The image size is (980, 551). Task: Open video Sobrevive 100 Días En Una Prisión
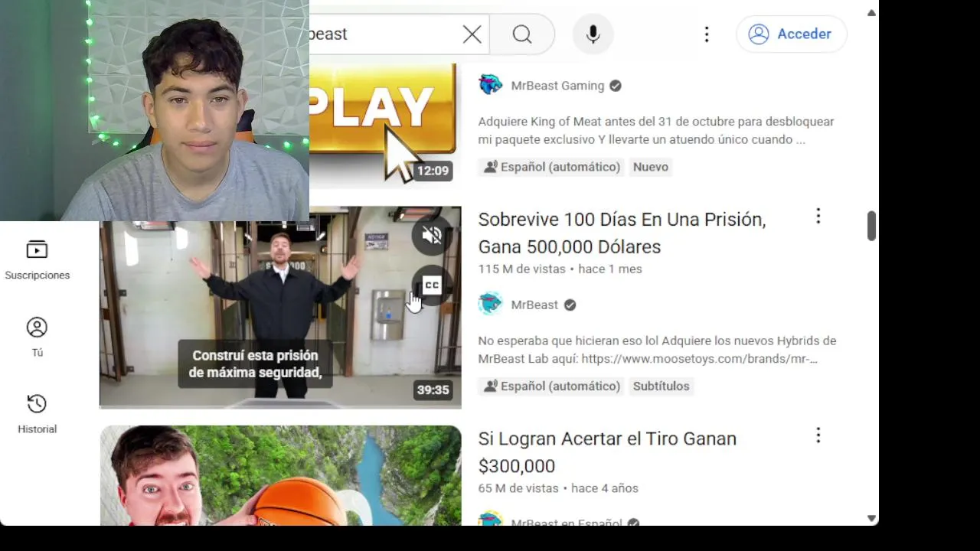622,233
